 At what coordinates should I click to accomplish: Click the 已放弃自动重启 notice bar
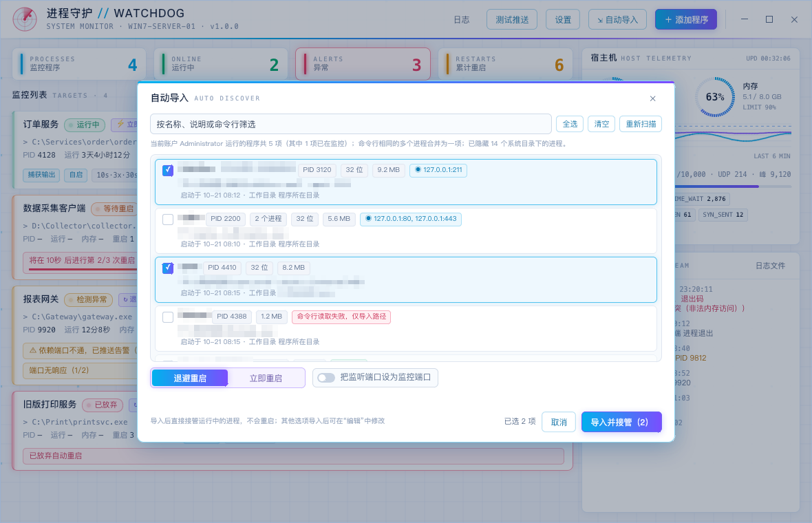pos(293,456)
